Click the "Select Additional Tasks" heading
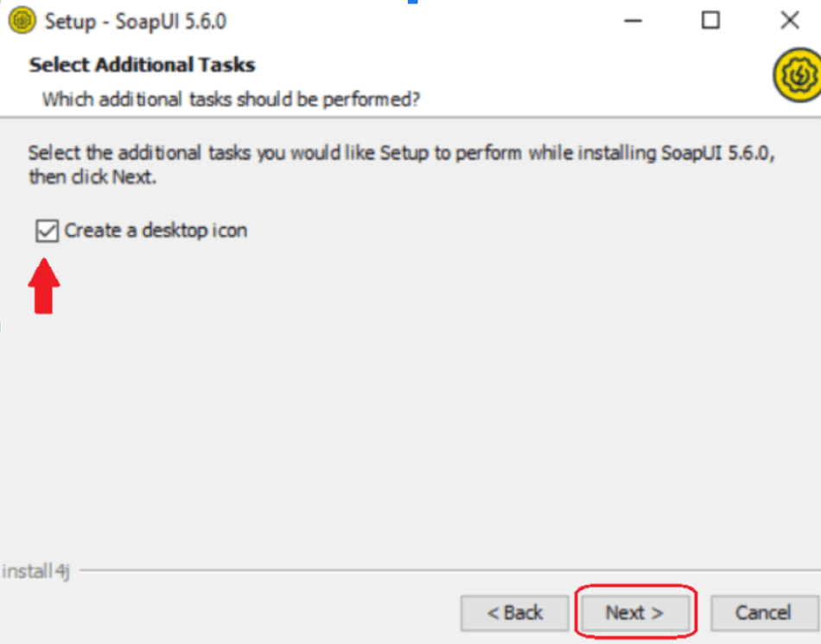The width and height of the screenshot is (821, 644). [x=142, y=65]
